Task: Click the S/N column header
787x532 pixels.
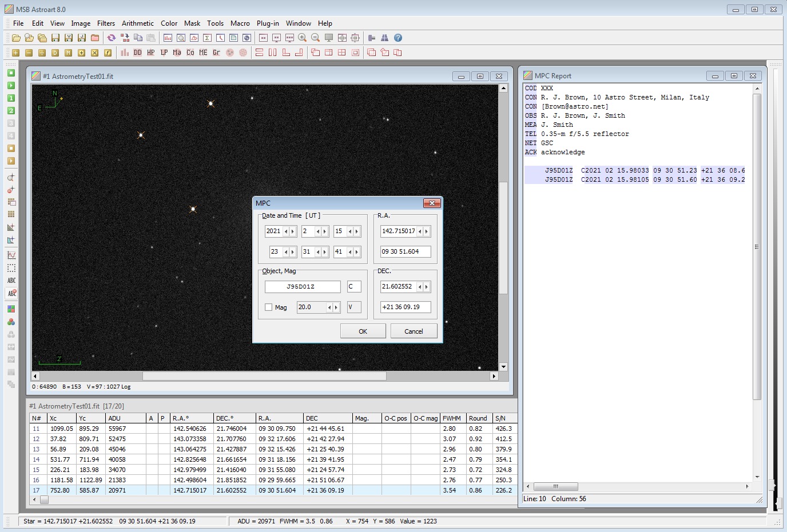Action: click(x=504, y=418)
